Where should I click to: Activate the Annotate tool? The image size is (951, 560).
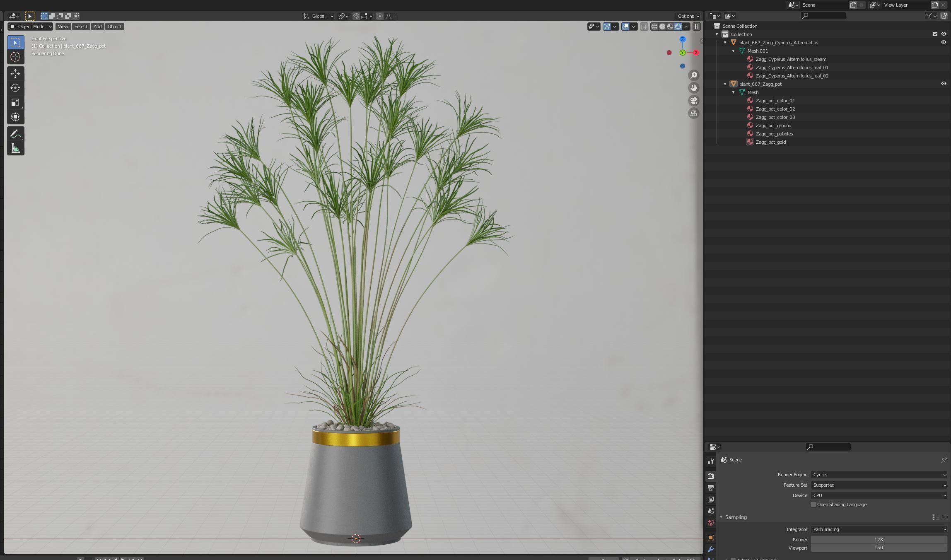pos(15,134)
